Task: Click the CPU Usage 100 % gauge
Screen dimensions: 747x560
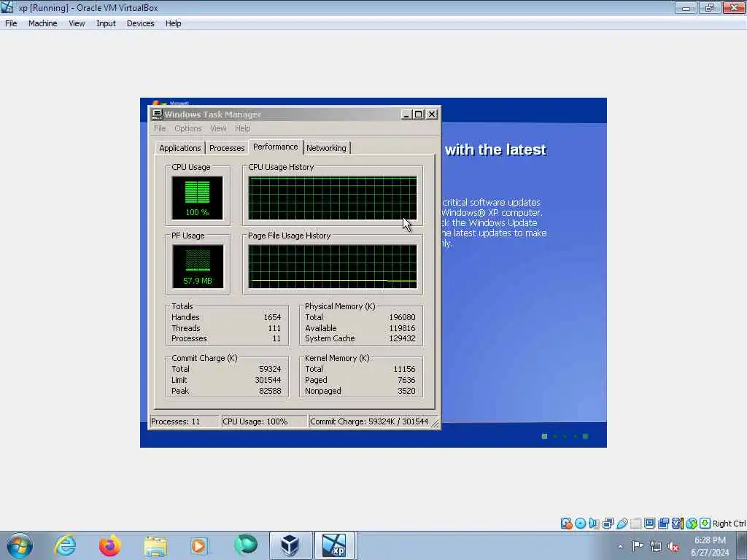Action: click(197, 198)
